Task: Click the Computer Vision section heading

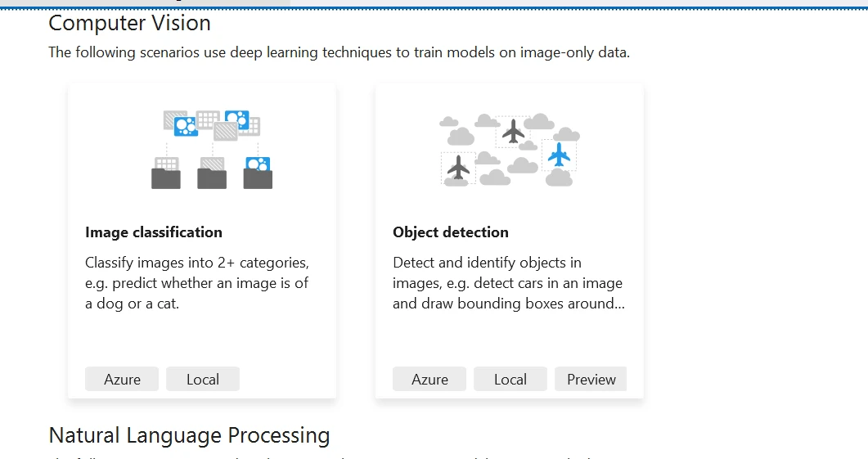Action: 130,23
